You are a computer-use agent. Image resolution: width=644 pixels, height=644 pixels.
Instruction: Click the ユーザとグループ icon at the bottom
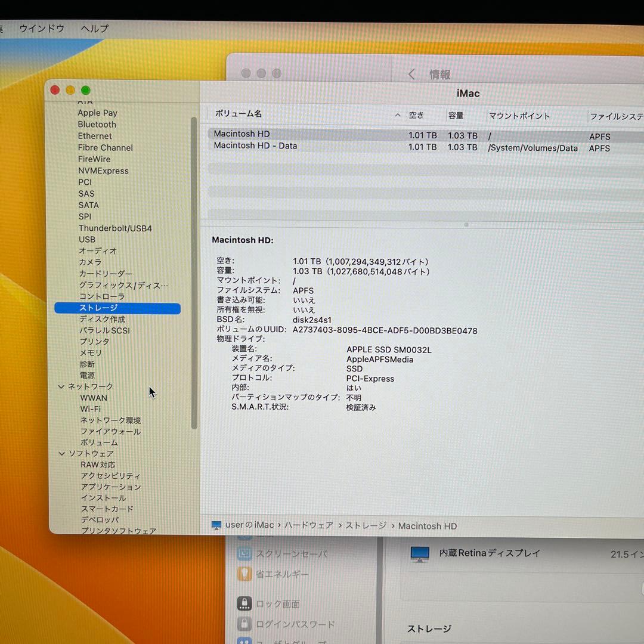244,641
